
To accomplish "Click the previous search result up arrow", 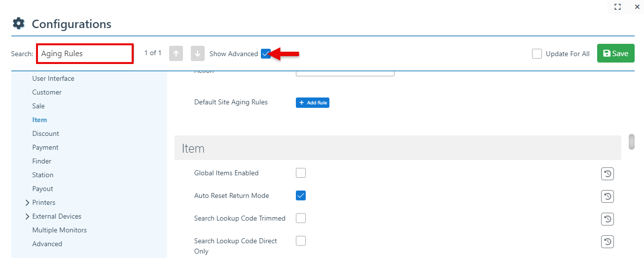I will click(x=177, y=54).
